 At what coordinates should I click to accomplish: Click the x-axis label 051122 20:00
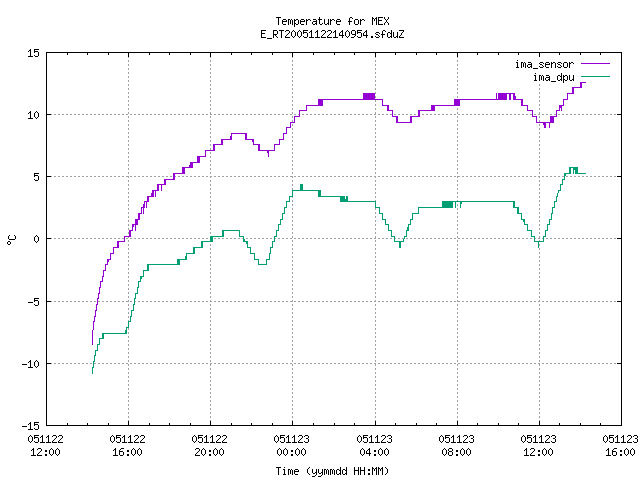click(209, 446)
